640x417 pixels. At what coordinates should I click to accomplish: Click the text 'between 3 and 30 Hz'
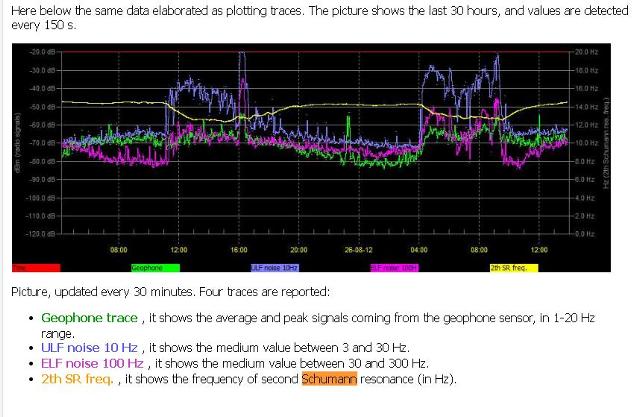(351, 348)
